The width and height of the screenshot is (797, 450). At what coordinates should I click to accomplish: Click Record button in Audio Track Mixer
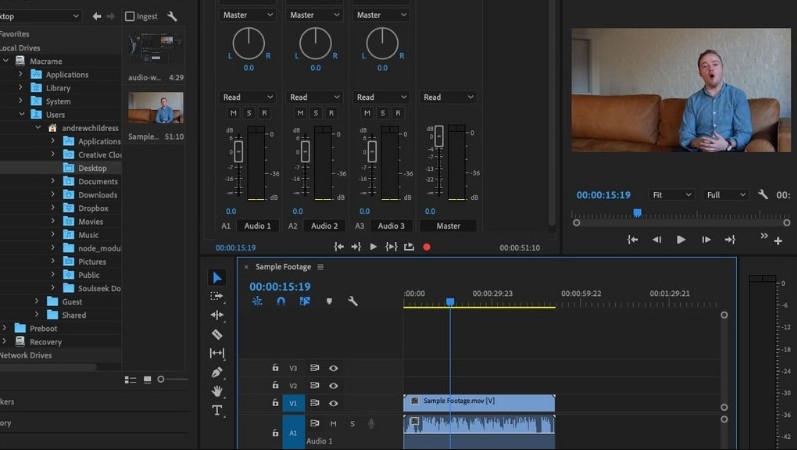426,247
